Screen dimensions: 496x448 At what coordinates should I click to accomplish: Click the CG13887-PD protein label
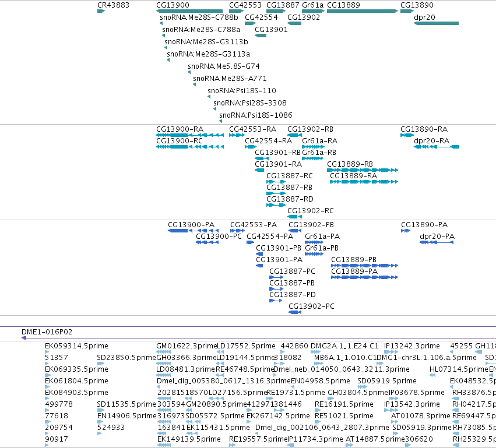tap(293, 294)
